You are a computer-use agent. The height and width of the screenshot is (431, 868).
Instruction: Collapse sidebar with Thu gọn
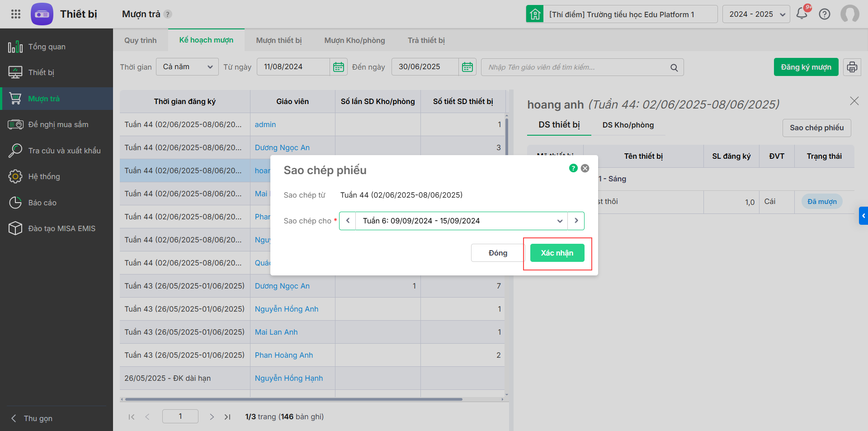[x=32, y=418]
